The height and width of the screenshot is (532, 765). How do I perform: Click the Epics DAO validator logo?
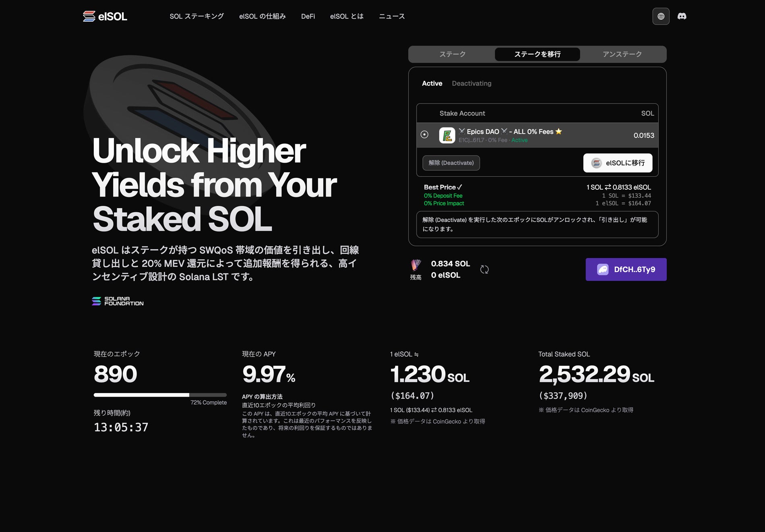click(447, 135)
